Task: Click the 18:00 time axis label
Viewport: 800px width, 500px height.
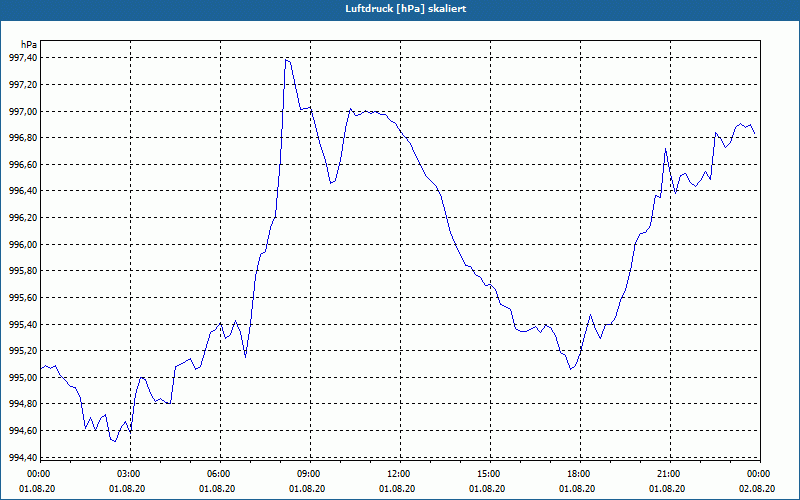Action: point(580,474)
